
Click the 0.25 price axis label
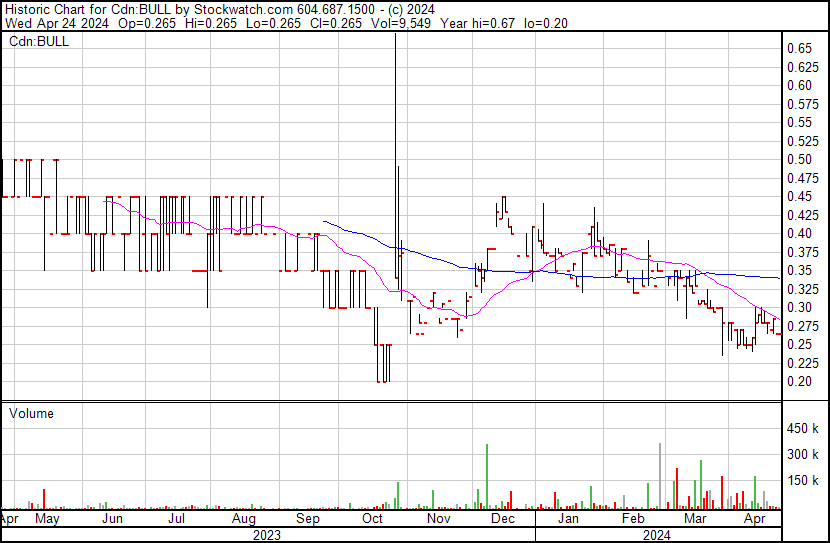click(x=799, y=345)
